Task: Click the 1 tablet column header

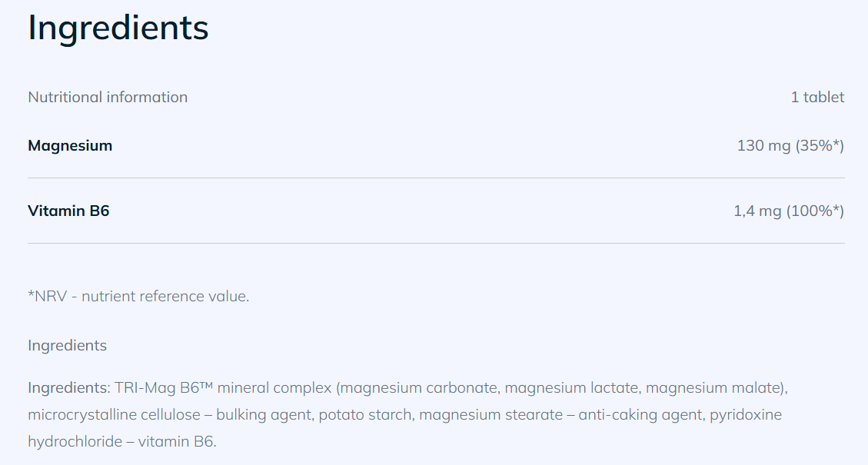Action: point(817,97)
